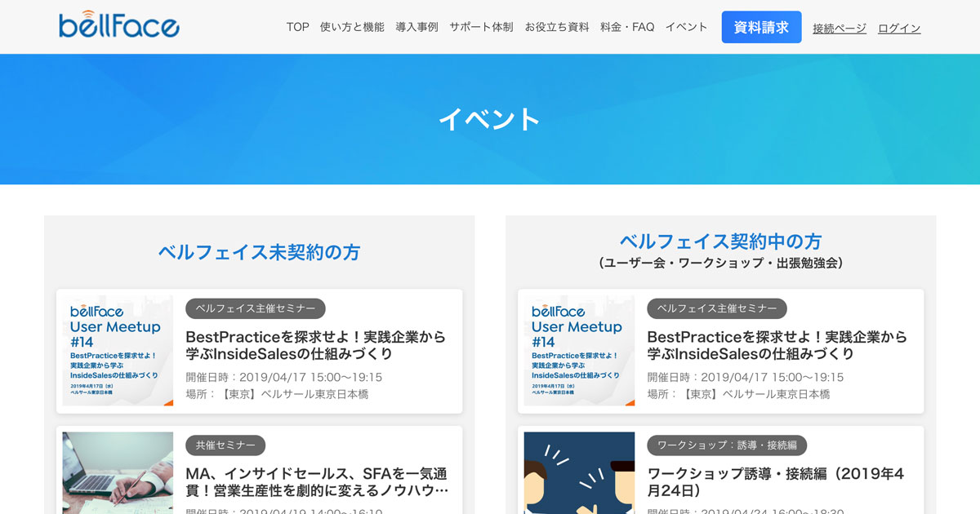Screen dimensions: 980x514
Task: Open the TOP menu item
Action: click(x=298, y=27)
